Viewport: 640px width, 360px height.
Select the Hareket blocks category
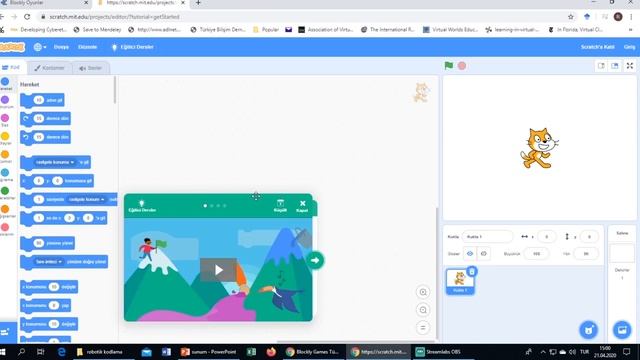click(x=5, y=84)
